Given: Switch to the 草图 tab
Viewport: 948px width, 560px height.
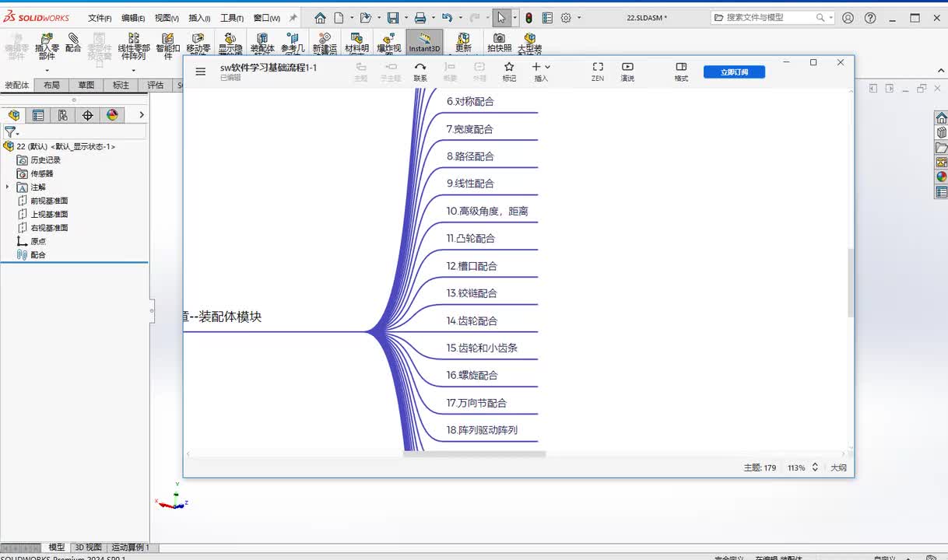Looking at the screenshot, I should coord(86,86).
